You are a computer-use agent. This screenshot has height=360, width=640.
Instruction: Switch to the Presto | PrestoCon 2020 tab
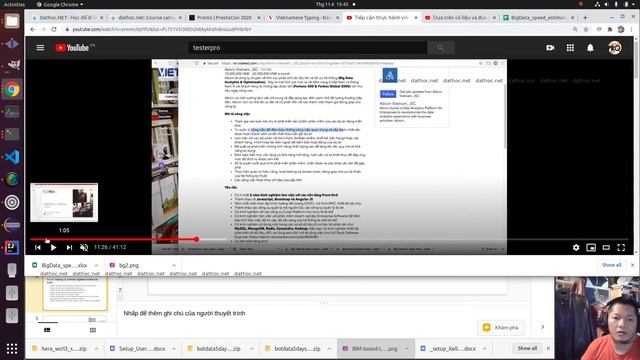[x=224, y=18]
